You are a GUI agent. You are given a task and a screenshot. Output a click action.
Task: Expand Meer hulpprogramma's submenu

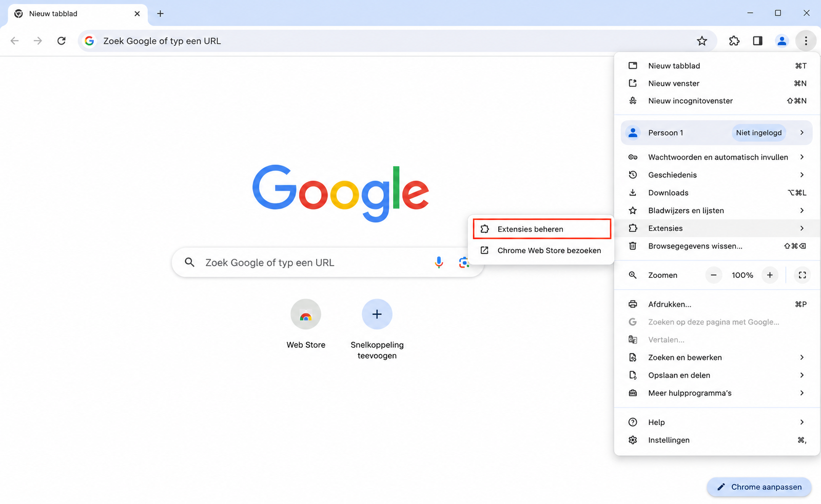717,393
